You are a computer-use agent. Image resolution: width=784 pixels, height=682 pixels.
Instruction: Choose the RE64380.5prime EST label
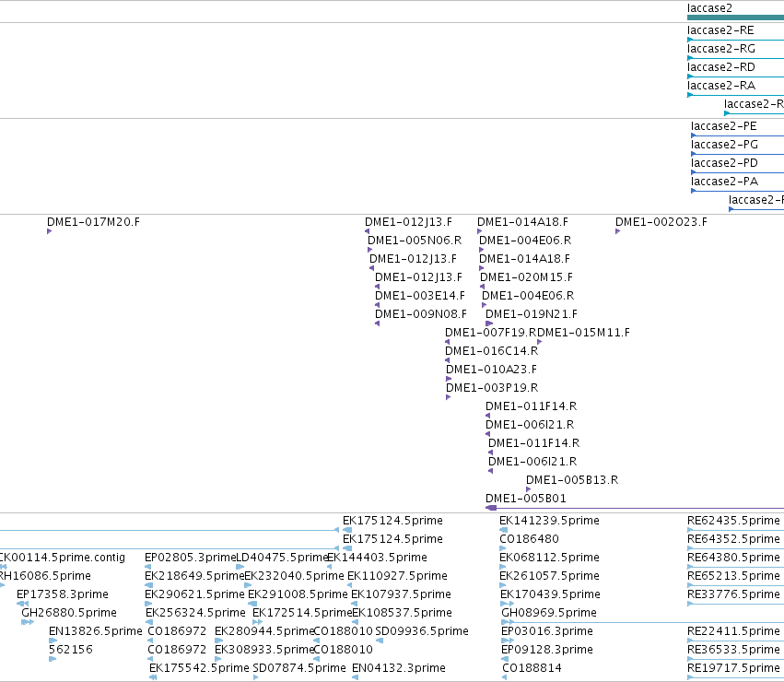tap(733, 558)
